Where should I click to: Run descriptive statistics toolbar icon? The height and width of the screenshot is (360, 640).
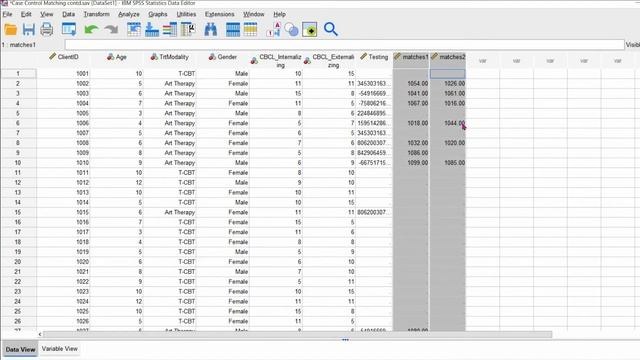click(188, 29)
